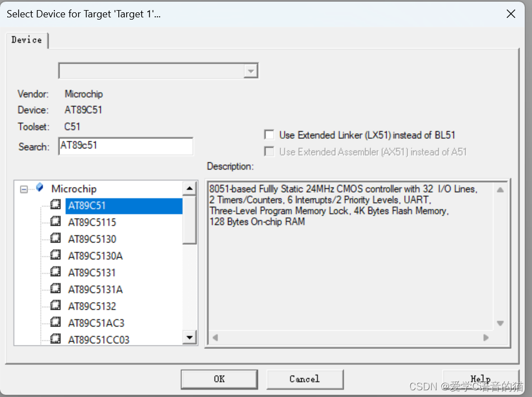Click the Cancel button

pyautogui.click(x=304, y=379)
